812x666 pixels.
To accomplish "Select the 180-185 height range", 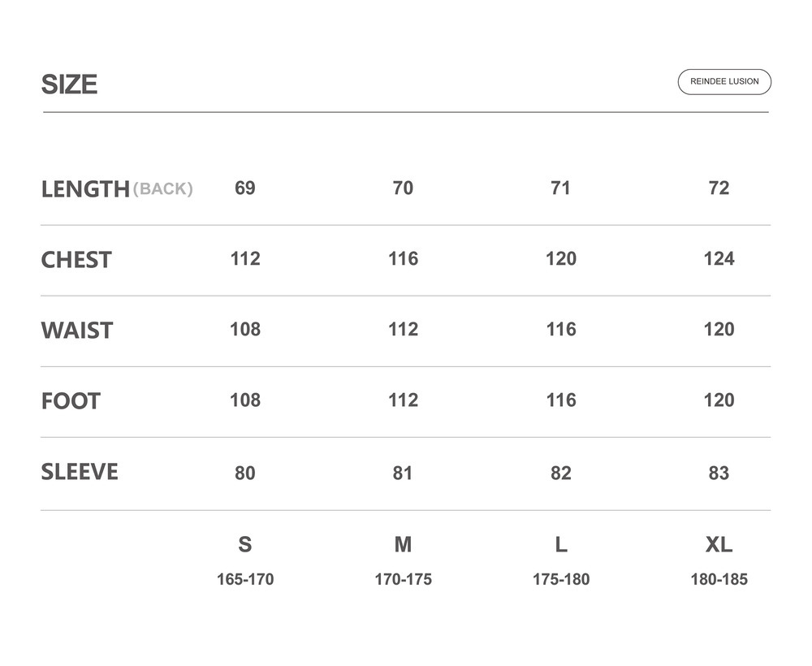I will pyautogui.click(x=719, y=580).
